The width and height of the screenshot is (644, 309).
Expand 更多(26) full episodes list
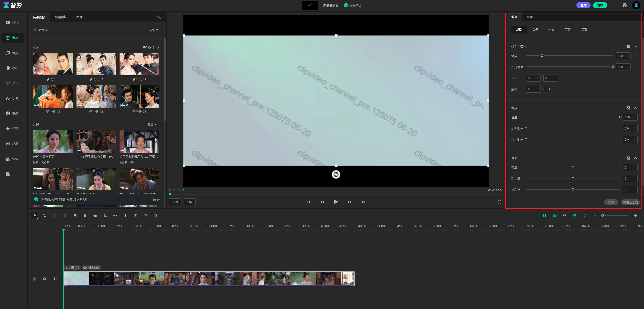[151, 47]
